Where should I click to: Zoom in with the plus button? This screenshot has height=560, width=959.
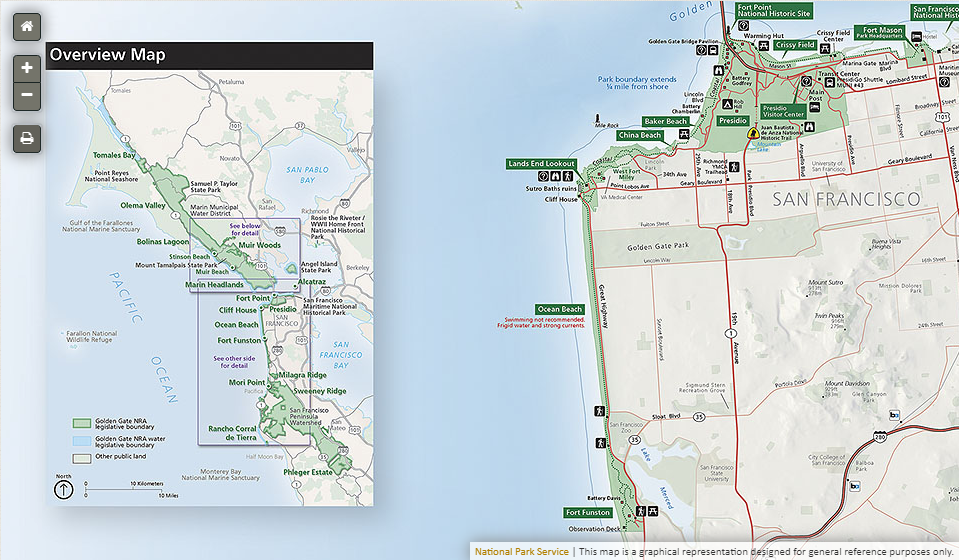(x=27, y=67)
